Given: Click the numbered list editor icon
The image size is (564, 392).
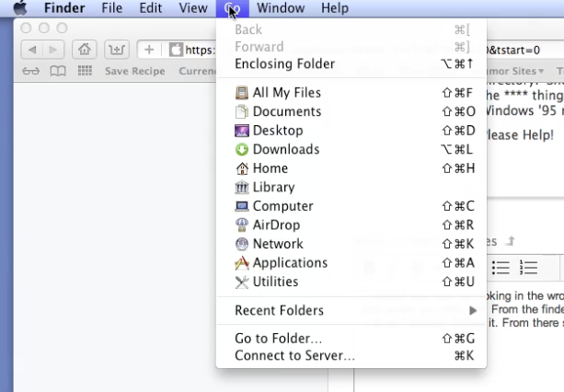Looking at the screenshot, I should pyautogui.click(x=528, y=268).
